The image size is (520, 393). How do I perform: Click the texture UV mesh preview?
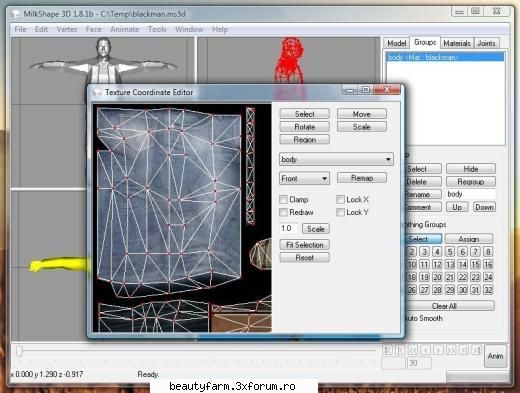pos(182,218)
